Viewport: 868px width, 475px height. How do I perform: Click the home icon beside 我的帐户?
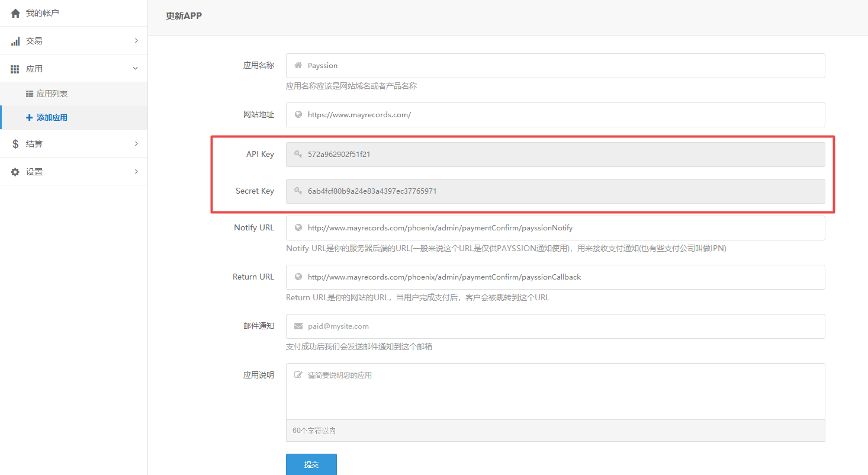[x=15, y=13]
